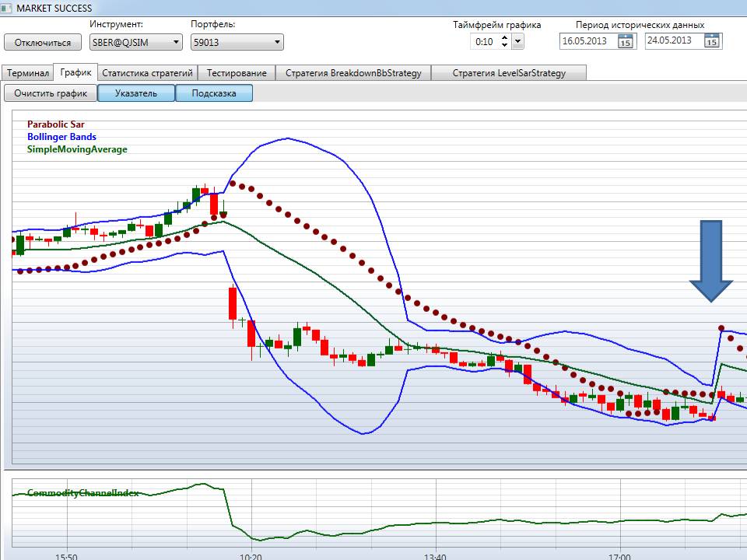
Task: Click the Bollinger Bands legend label
Action: coord(61,137)
